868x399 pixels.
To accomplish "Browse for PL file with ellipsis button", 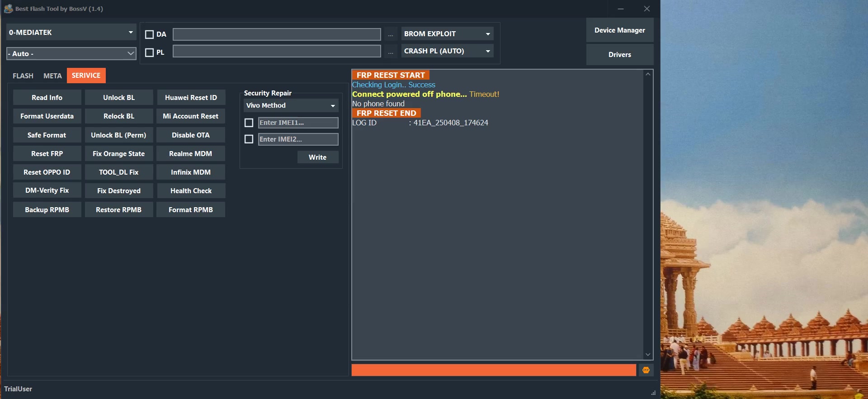I will (391, 52).
